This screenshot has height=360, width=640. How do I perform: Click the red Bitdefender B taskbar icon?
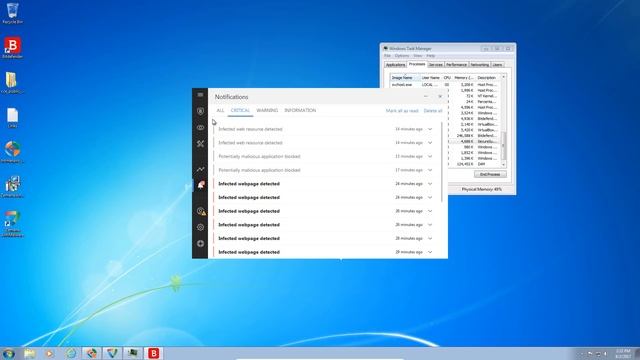(153, 353)
